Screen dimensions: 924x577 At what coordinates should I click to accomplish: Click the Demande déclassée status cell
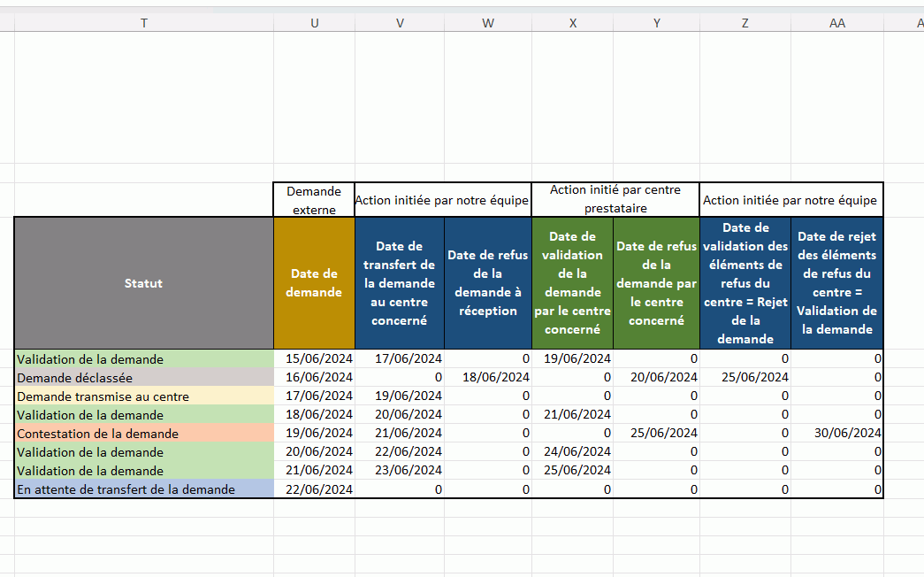point(143,378)
